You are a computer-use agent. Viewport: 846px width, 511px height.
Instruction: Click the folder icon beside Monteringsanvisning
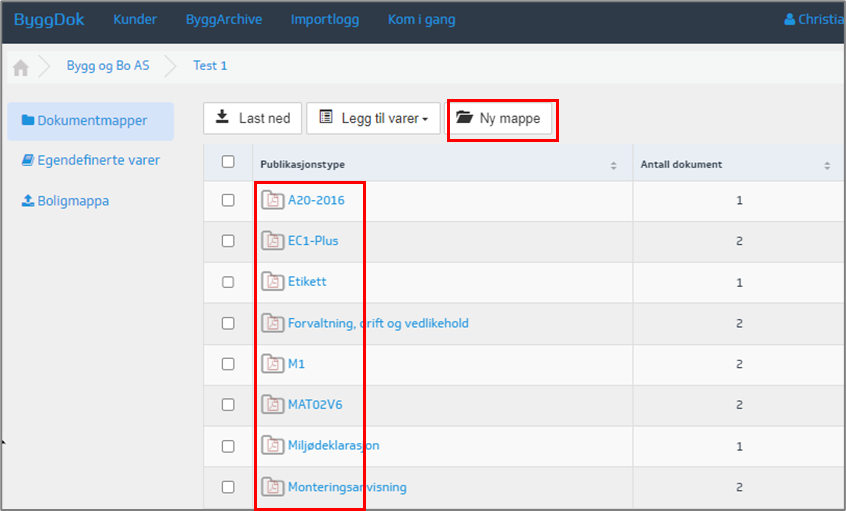click(x=272, y=487)
